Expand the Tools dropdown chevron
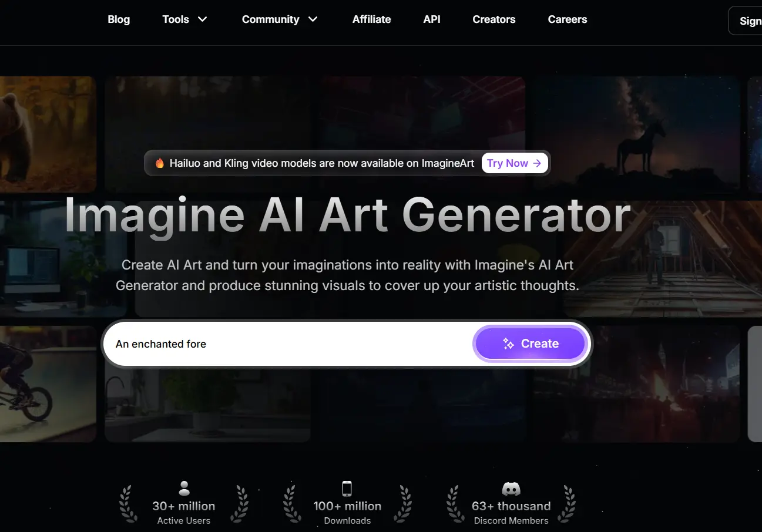The image size is (762, 532). (203, 19)
